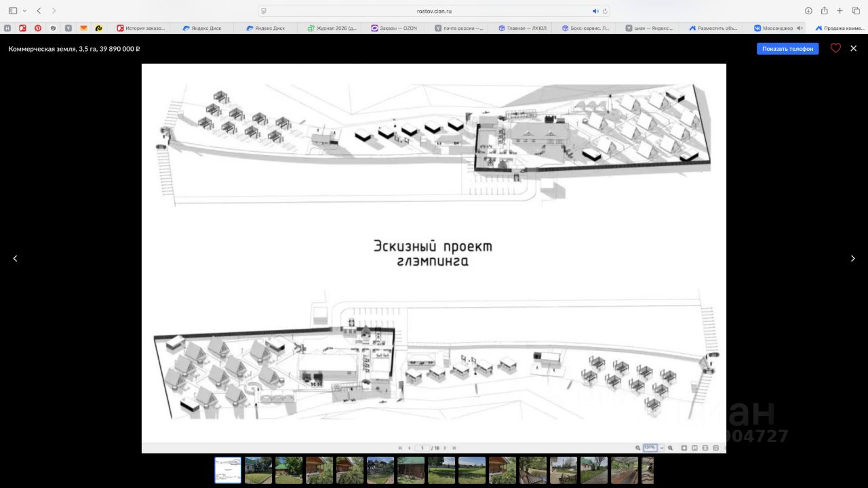Mute audio via address bar speaker icon
This screenshot has width=868, height=488.
point(595,11)
